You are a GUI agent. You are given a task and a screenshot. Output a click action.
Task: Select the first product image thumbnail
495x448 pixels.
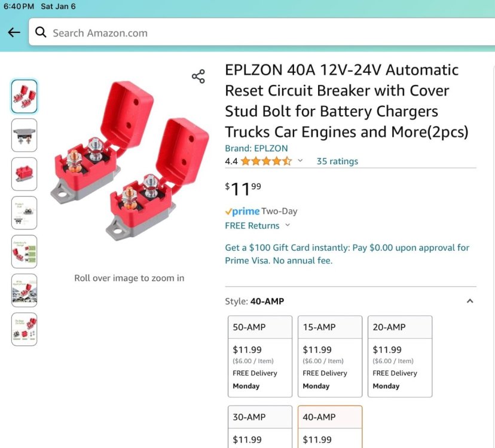(24, 96)
